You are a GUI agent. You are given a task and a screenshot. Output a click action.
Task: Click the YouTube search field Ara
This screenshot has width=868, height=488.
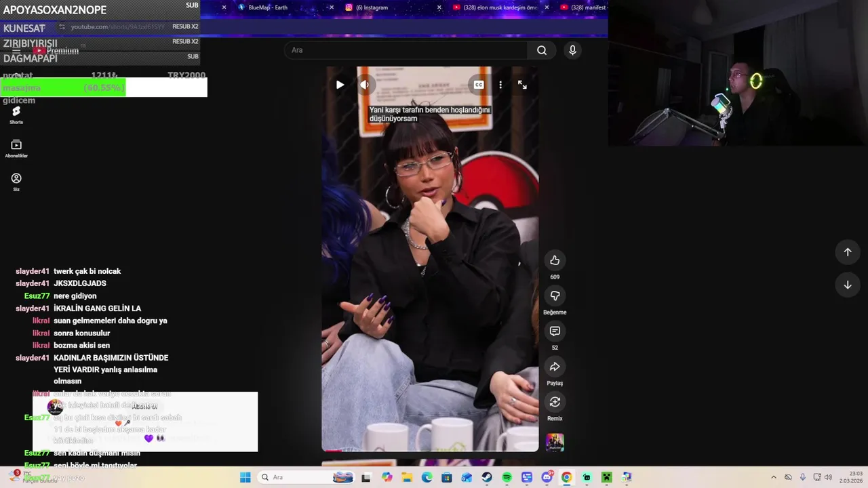[406, 50]
